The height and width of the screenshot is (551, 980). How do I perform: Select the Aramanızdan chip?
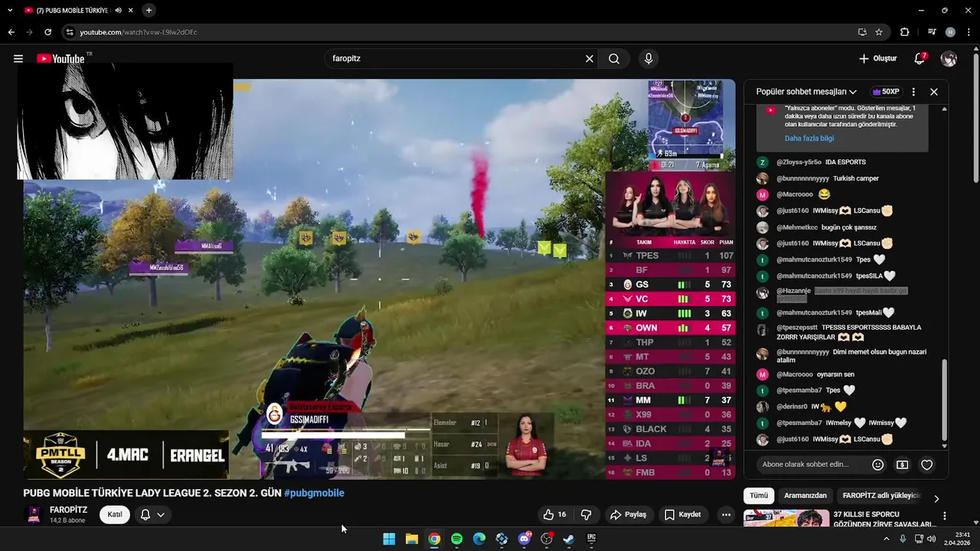[805, 495]
